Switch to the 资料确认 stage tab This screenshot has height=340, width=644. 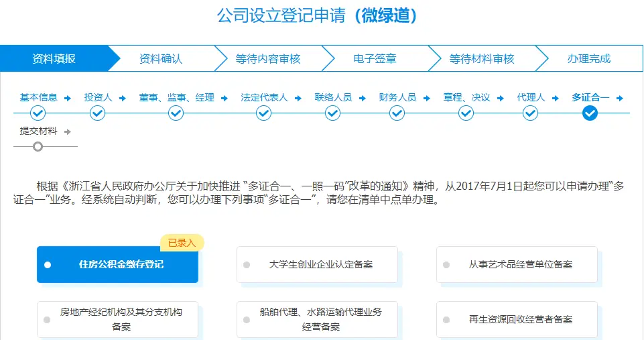click(161, 58)
